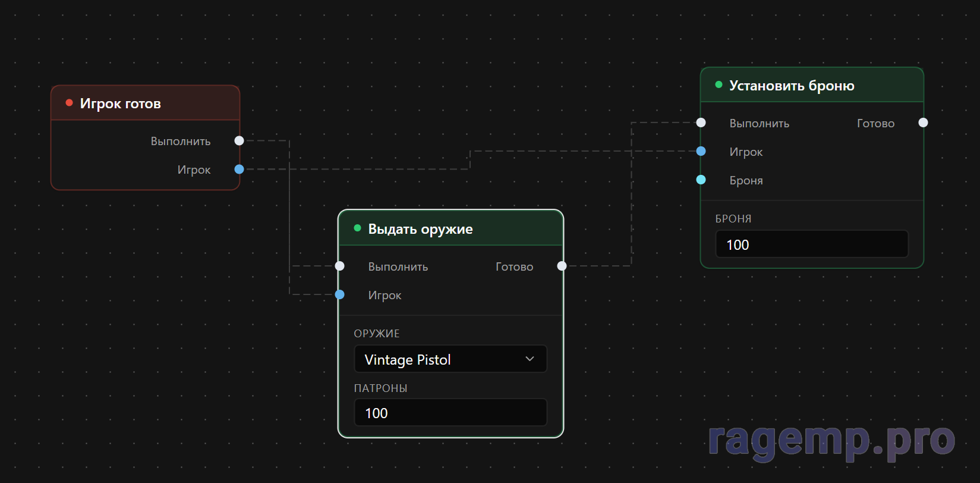Select the Игрок готов node title
The height and width of the screenshot is (483, 980).
pos(121,103)
